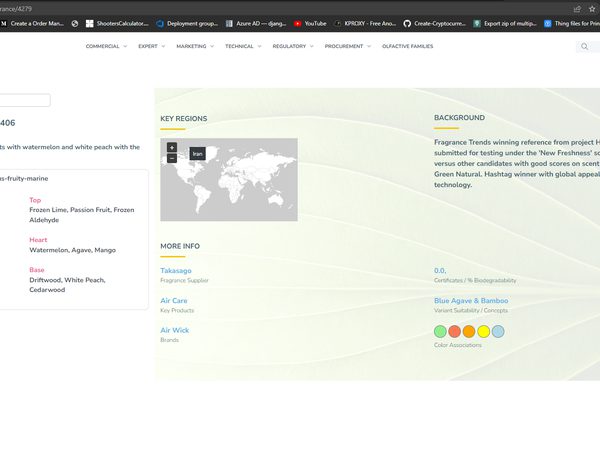This screenshot has height=450, width=600.
Task: Select the light blue color swatch
Action: coord(498,331)
